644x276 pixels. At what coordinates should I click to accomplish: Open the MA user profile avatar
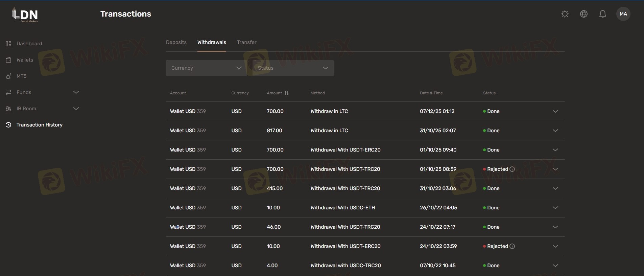(623, 14)
